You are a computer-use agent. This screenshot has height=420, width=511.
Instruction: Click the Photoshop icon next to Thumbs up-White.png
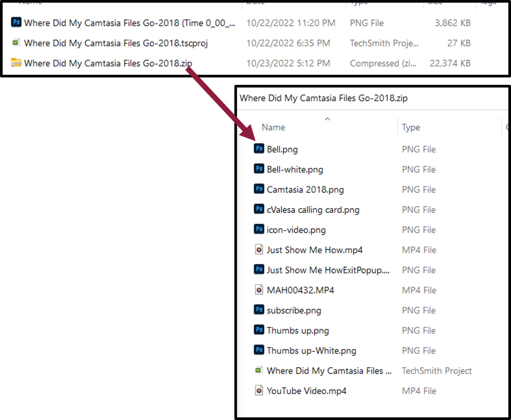pyautogui.click(x=258, y=350)
